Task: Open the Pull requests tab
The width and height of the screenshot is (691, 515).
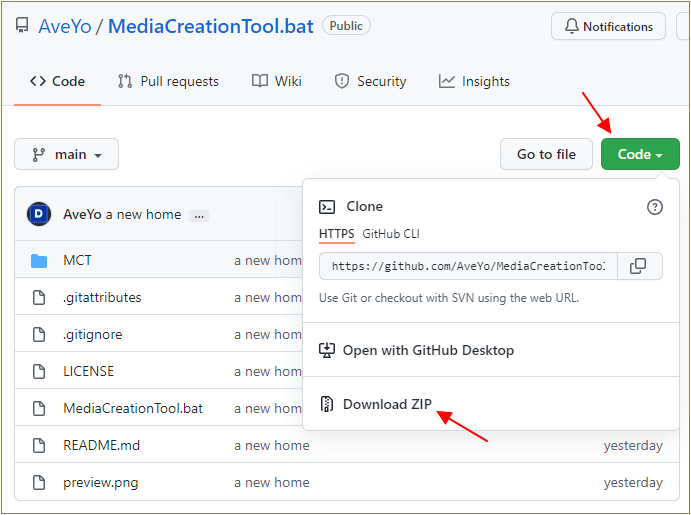Action: (168, 82)
